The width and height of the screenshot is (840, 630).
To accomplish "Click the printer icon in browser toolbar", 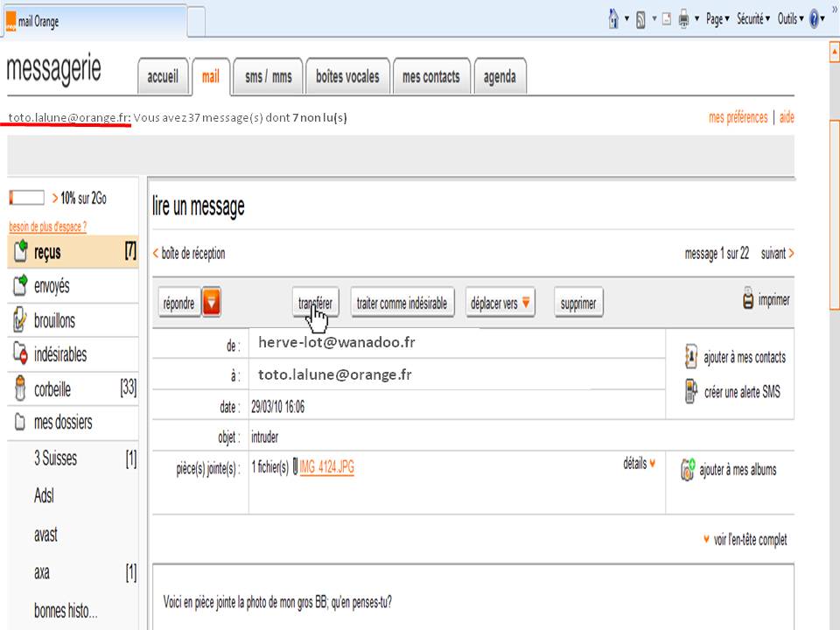I will click(683, 20).
